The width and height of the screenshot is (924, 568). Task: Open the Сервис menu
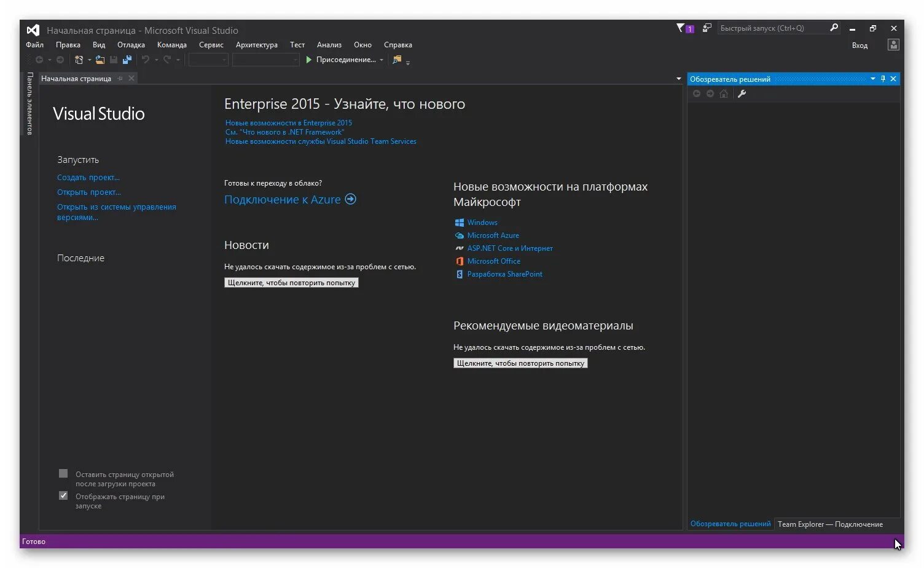(211, 45)
